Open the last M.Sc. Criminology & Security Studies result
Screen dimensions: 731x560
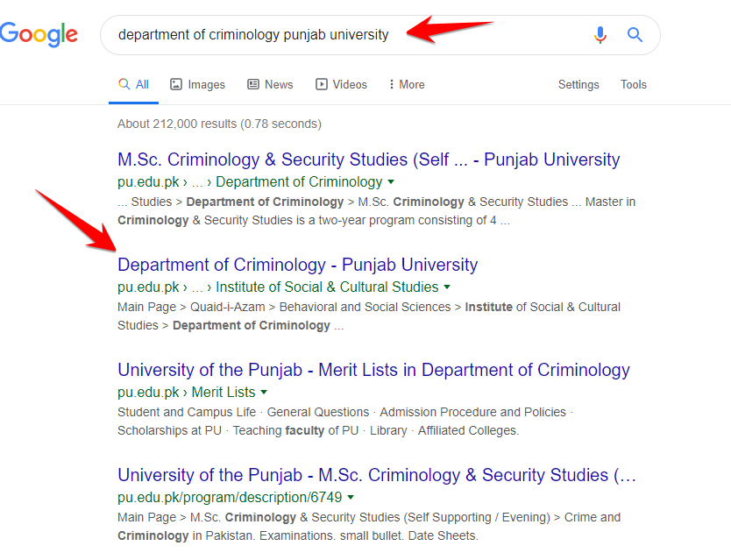point(377,475)
